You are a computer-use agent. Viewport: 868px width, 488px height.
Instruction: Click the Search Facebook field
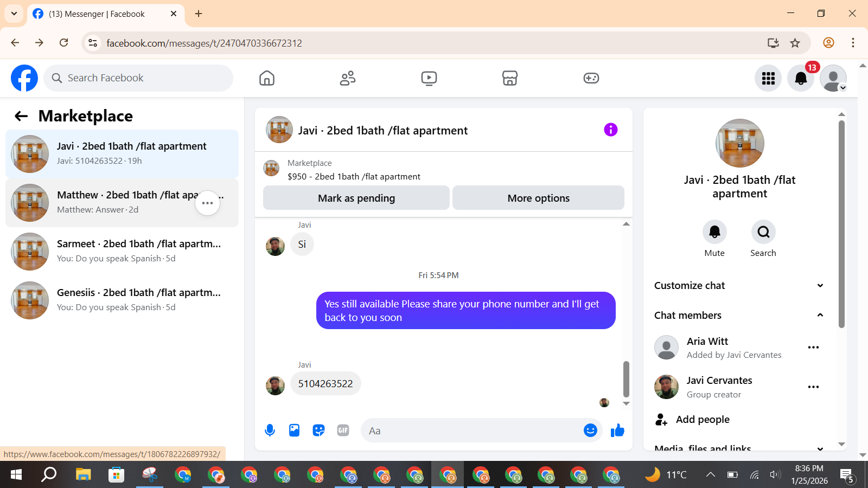tap(138, 78)
